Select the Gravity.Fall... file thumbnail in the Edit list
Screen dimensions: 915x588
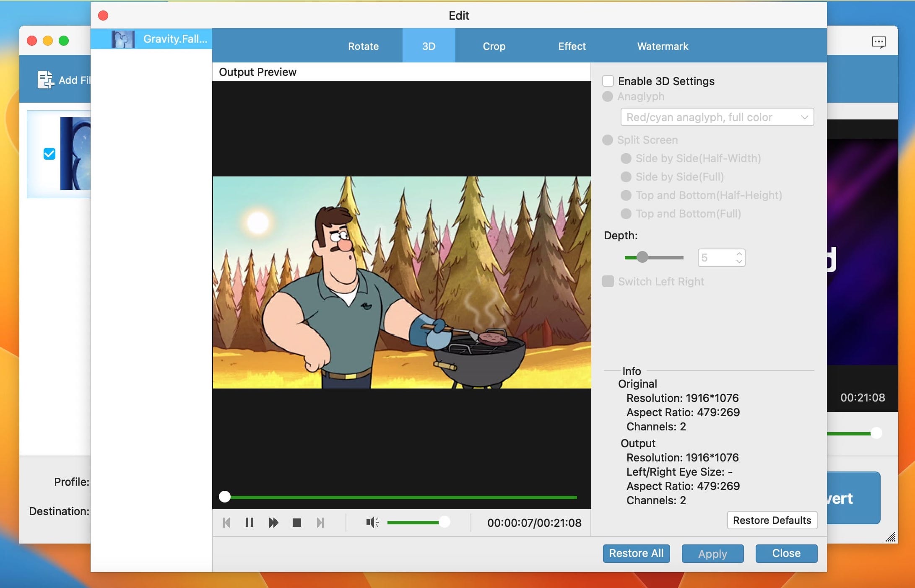[x=123, y=39]
